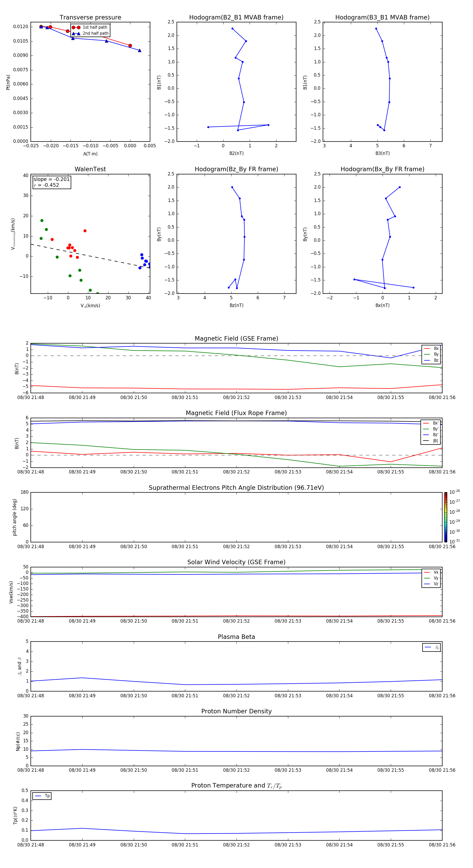Viewport: 473px width, 868px height.
Task: Click "08/30 21:56" tick under Proton Temperature plot
Action: coord(442,845)
